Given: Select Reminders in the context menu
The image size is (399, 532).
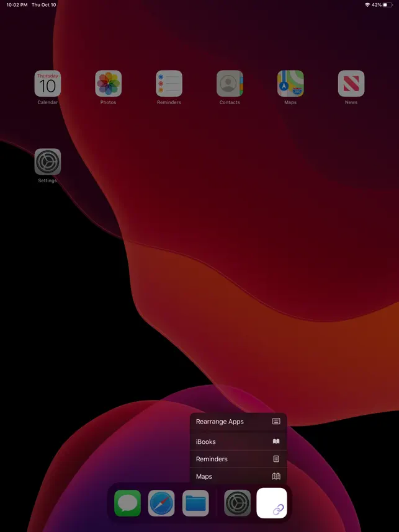Looking at the screenshot, I should point(238,459).
